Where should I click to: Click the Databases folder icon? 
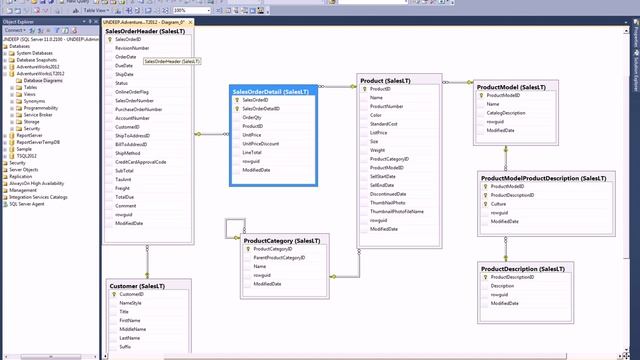pyautogui.click(x=5, y=46)
